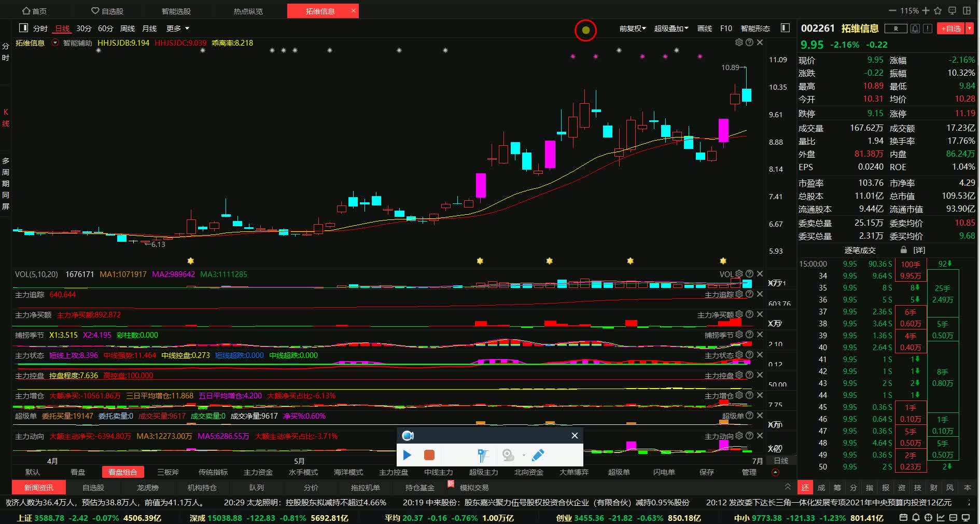
Task: Click the crosshair target icon in the status bar
Action: [x=928, y=518]
